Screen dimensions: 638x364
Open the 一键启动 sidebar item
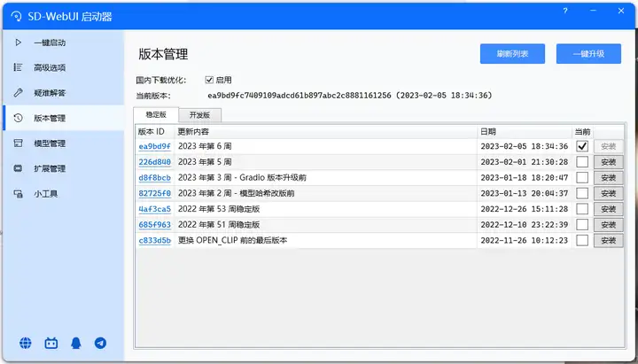click(63, 43)
